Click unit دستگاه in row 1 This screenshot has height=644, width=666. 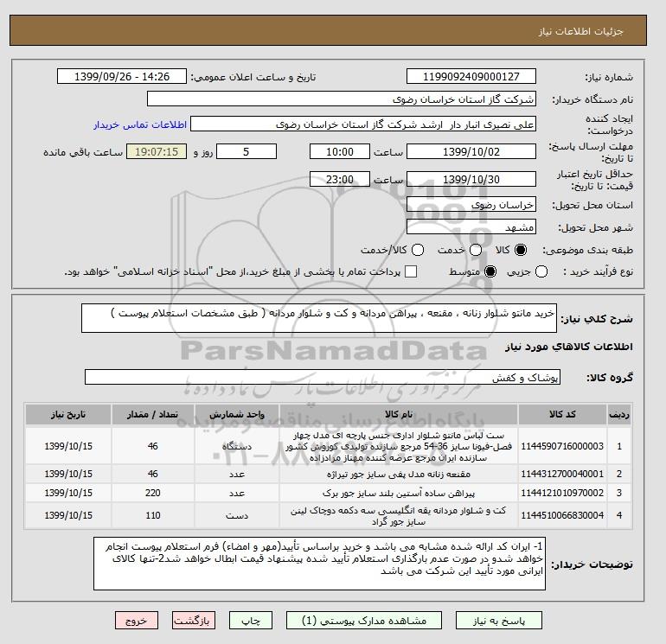click(x=237, y=446)
